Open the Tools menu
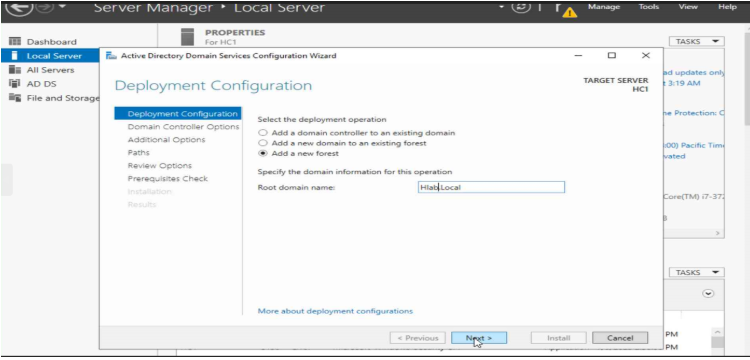The height and width of the screenshot is (360, 750). pyautogui.click(x=649, y=7)
